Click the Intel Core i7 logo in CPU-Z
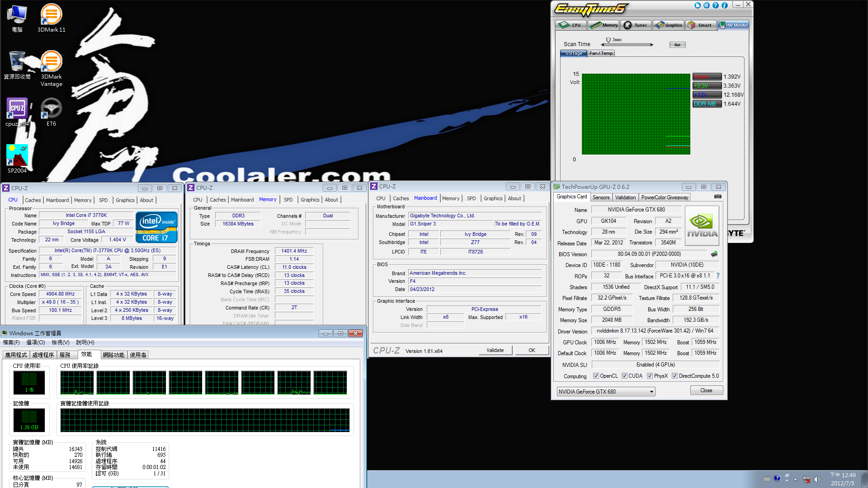This screenshot has width=868, height=488. click(156, 227)
